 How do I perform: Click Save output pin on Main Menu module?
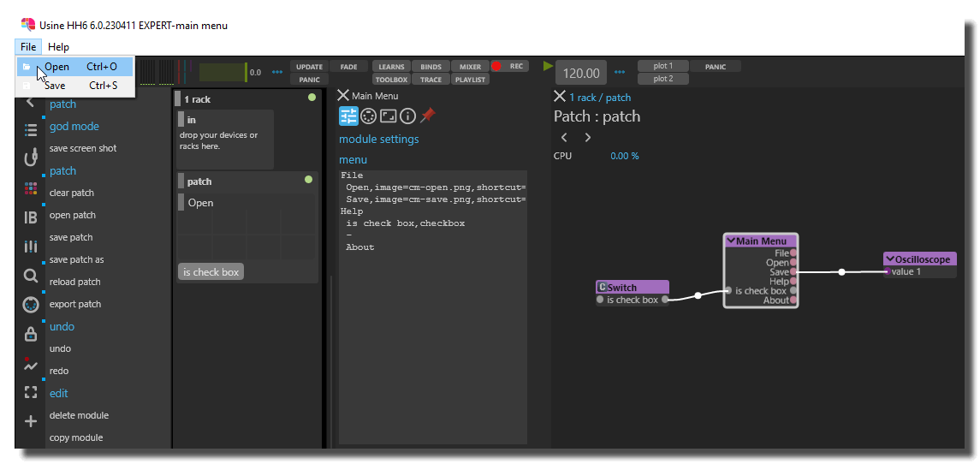click(793, 272)
